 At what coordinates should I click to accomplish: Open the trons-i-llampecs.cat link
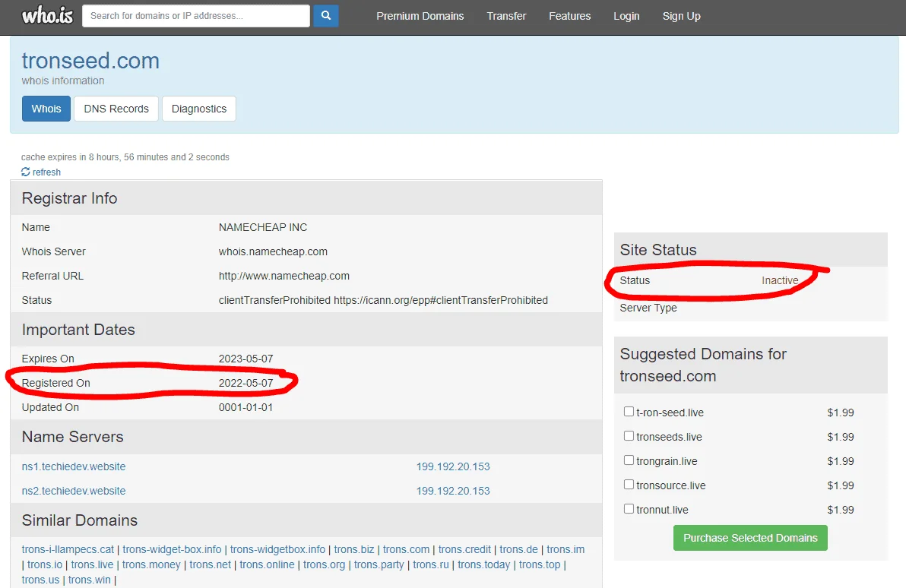click(x=68, y=549)
